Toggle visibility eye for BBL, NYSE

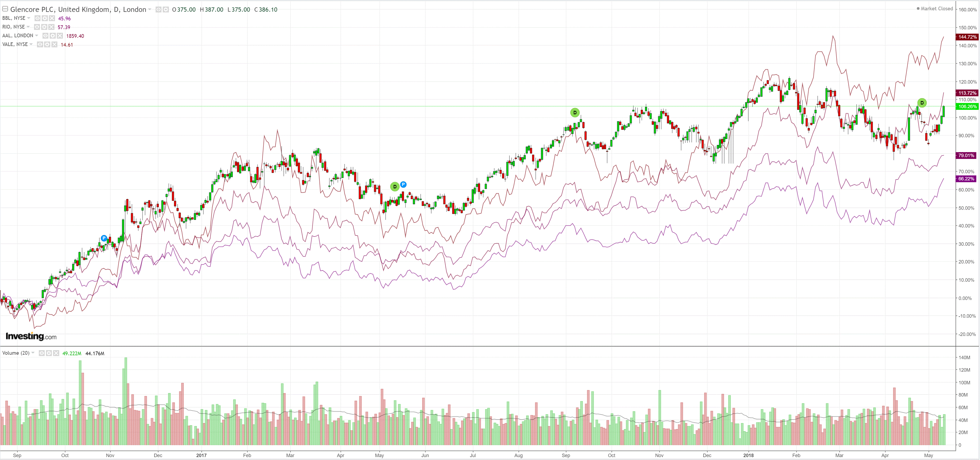point(37,18)
